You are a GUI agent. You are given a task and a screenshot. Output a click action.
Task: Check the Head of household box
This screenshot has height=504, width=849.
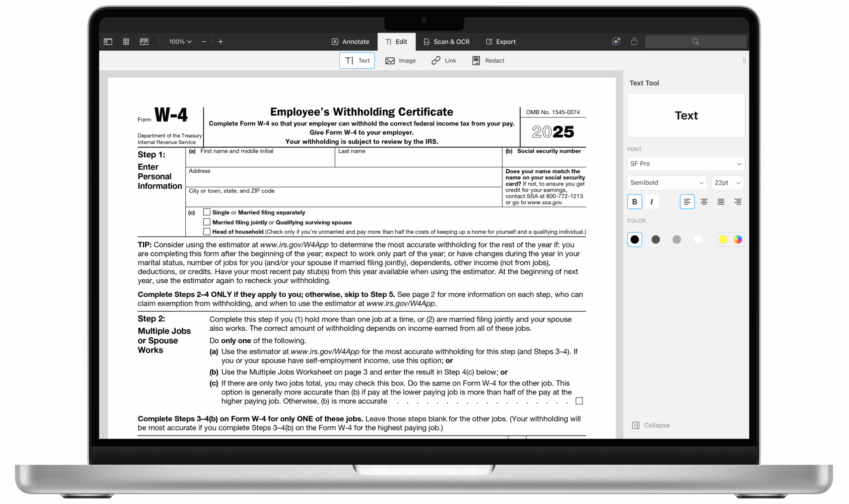point(207,231)
